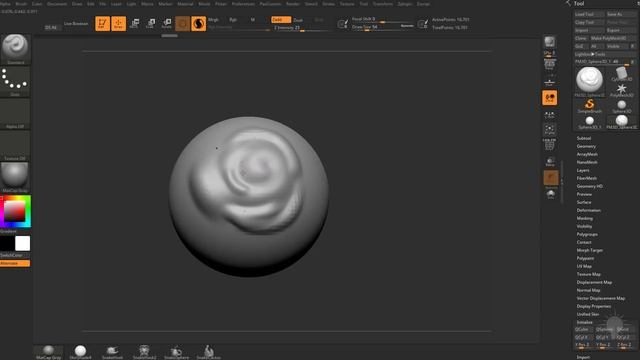Toggle the orange Alternate button
This screenshot has height=360, width=640.
[x=15, y=263]
